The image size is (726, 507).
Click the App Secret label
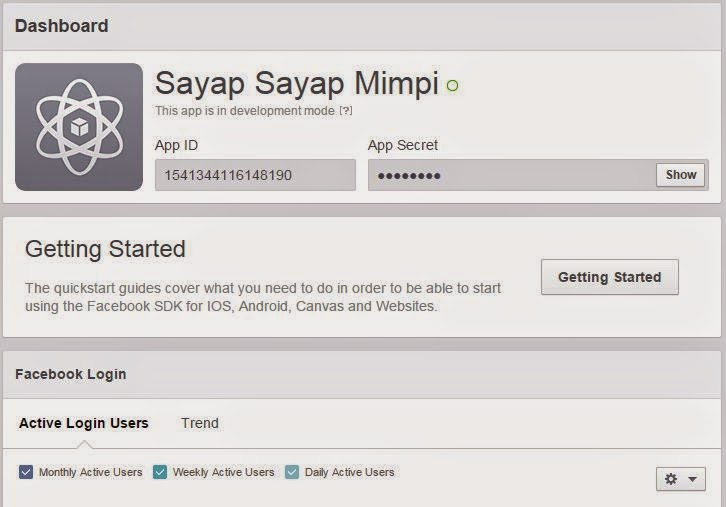pyautogui.click(x=403, y=145)
